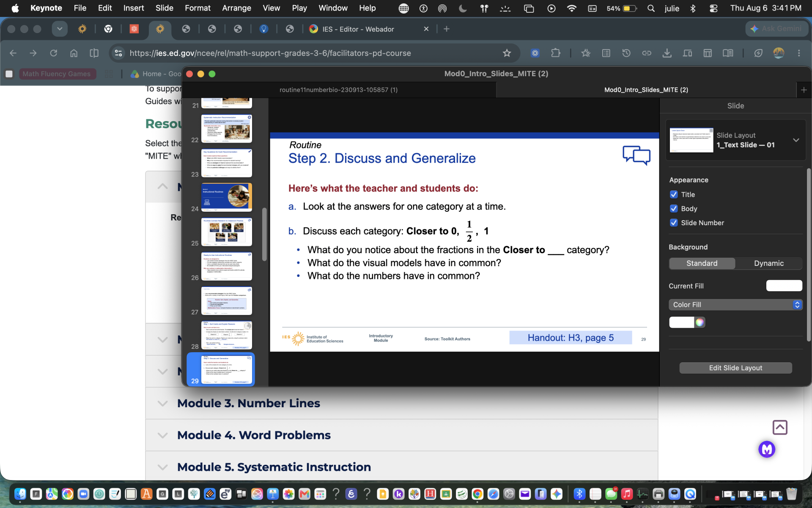Click the slide navigator scrollbar
Viewport: 812px width, 508px height.
264,234
